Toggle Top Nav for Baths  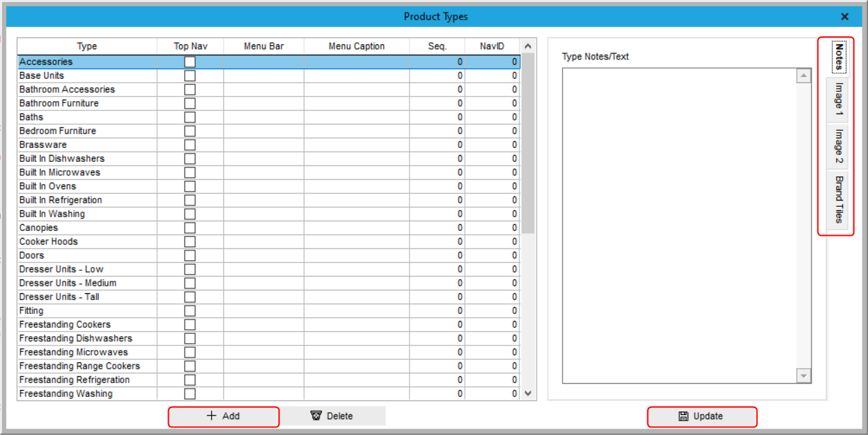click(x=189, y=117)
